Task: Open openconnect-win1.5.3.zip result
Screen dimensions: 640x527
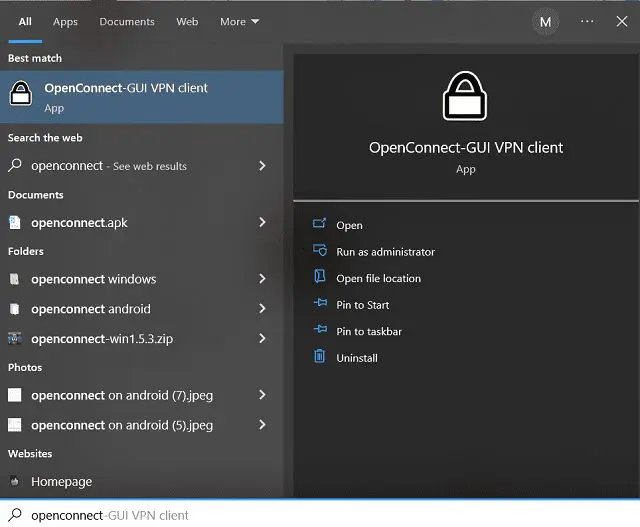Action: coord(102,339)
